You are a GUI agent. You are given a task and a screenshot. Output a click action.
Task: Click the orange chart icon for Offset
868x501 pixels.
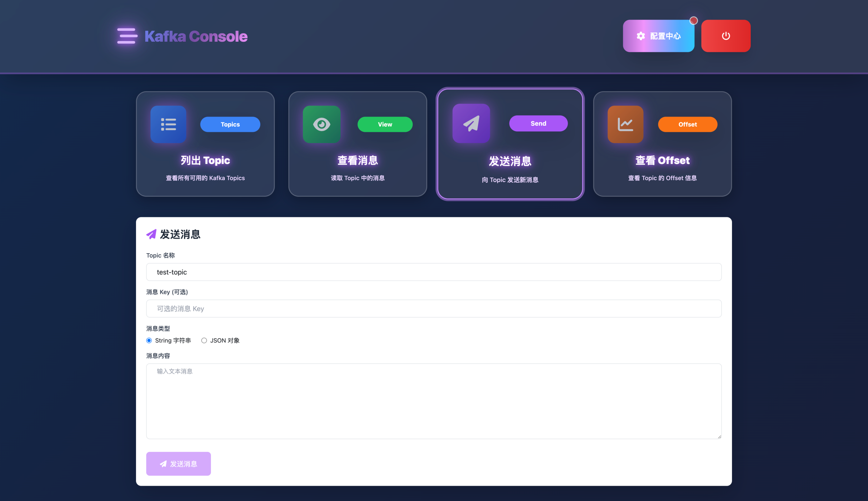[625, 124]
